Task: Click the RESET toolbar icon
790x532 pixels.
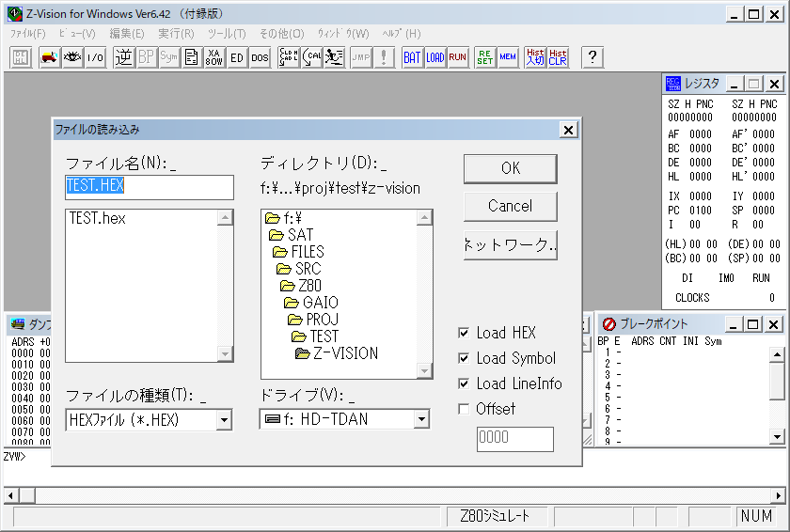Action: tap(484, 57)
